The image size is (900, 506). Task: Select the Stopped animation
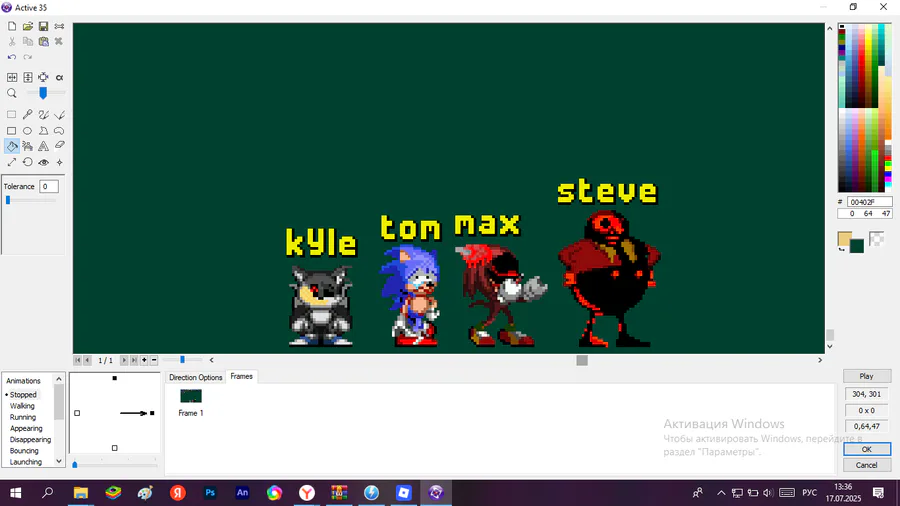coord(23,395)
